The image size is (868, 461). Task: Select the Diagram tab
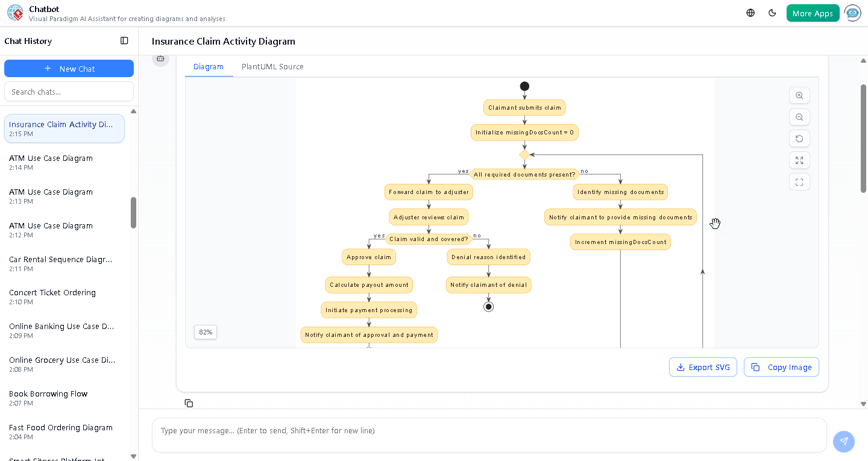point(209,66)
